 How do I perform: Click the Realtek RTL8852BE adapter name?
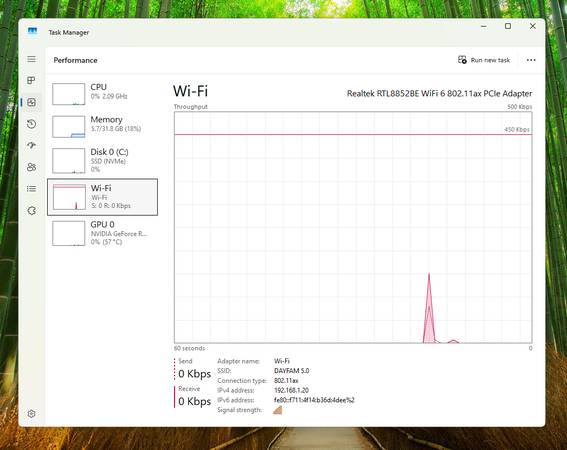pyautogui.click(x=439, y=94)
